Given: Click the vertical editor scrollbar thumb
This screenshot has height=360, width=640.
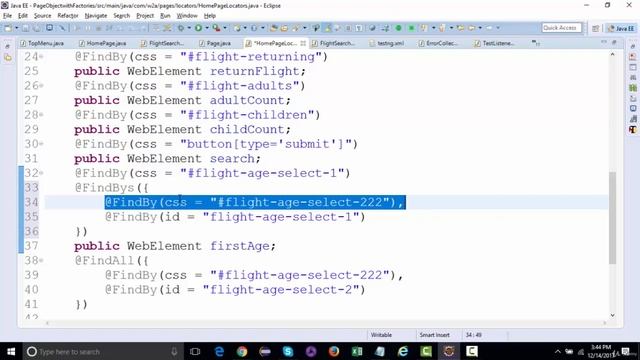Looking at the screenshot, I should 612,218.
